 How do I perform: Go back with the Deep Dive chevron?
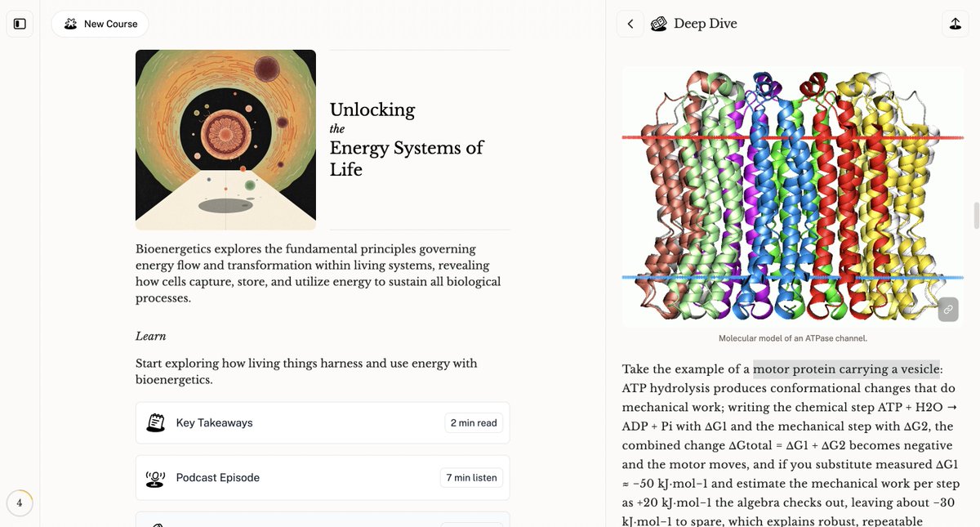[630, 24]
